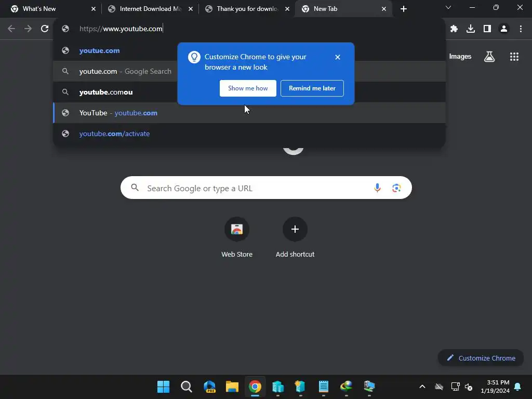Click the browser back arrow
The image size is (532, 399).
pyautogui.click(x=11, y=29)
